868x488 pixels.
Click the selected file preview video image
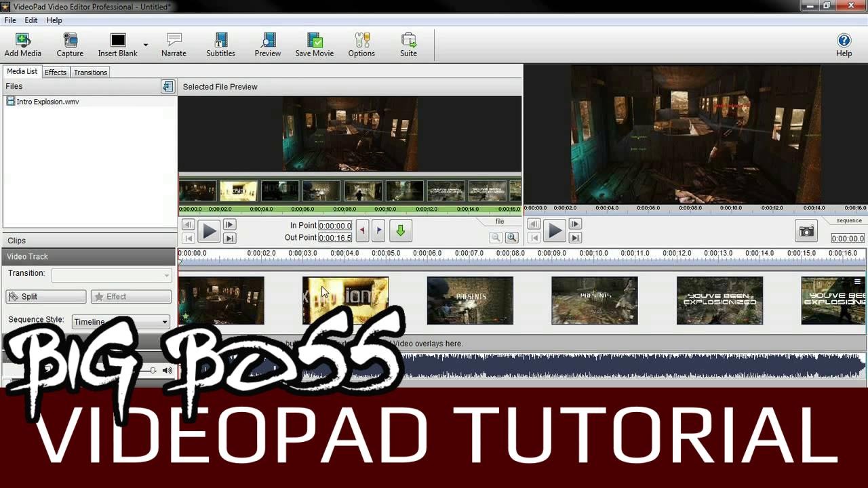tap(350, 134)
